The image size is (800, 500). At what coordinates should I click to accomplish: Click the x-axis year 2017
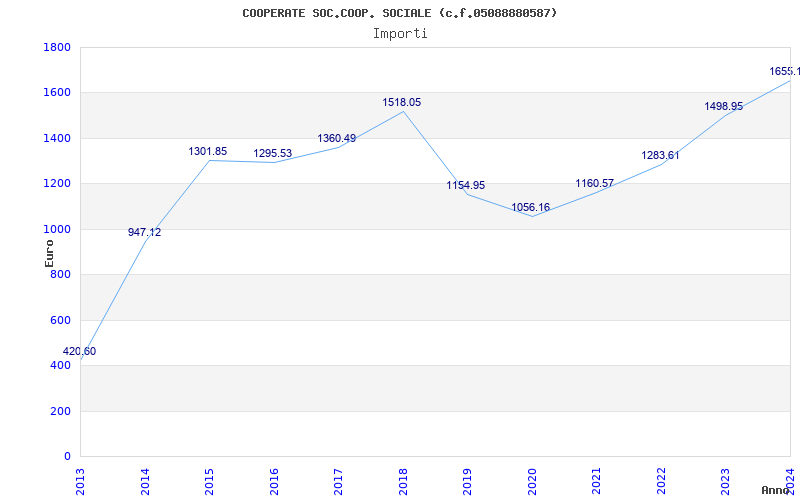[338, 481]
